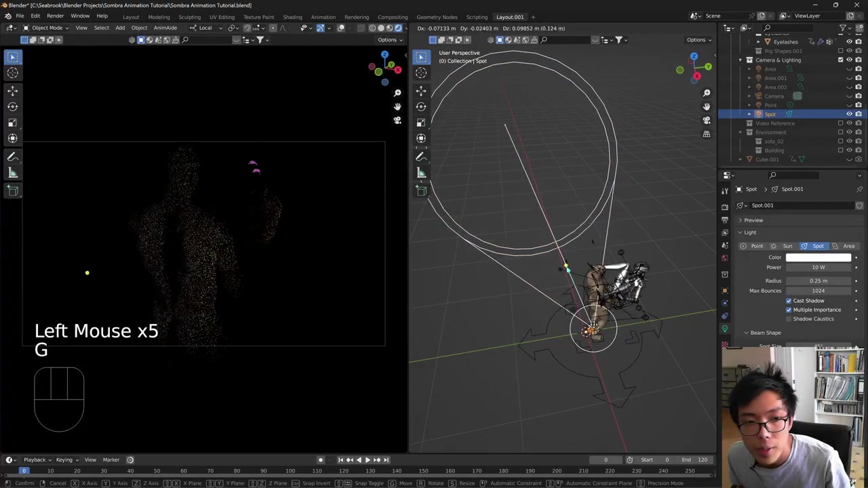
Task: Click the light Color swatch
Action: (818, 258)
